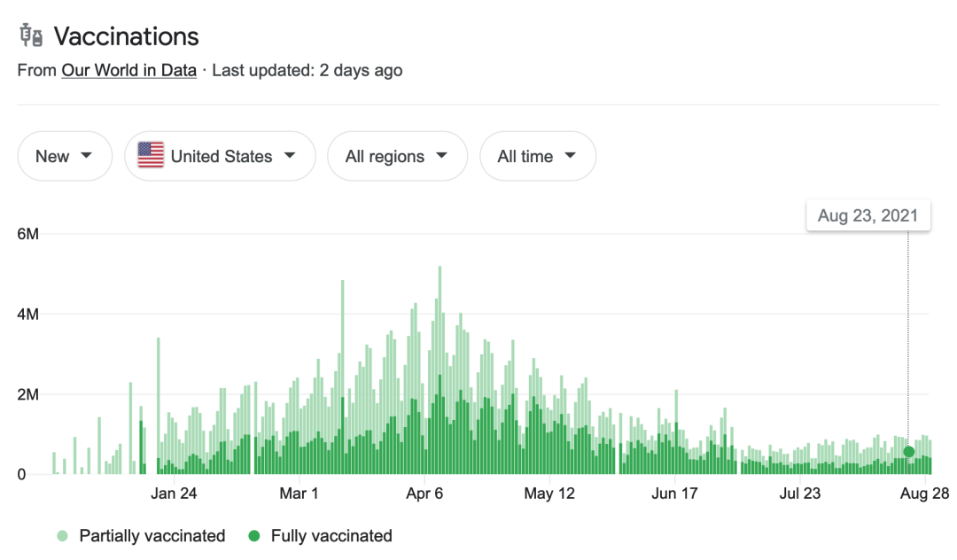Click the May 12 axis label
957x560 pixels.
[550, 494]
